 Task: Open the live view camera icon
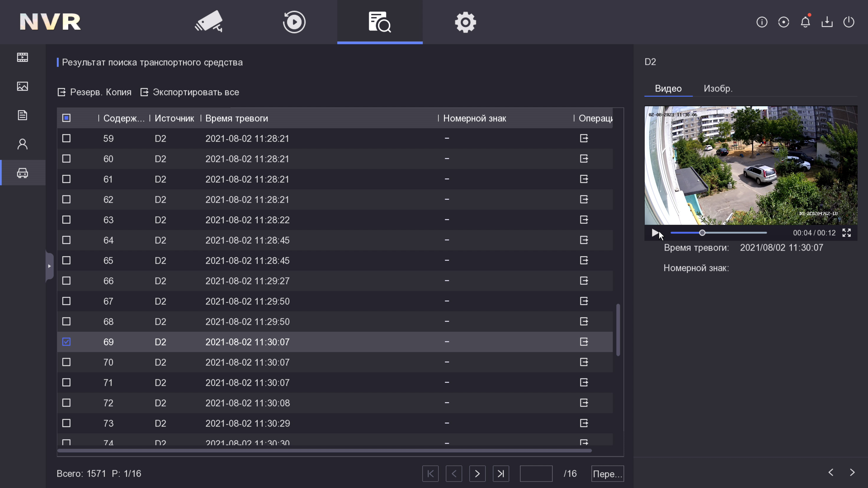[x=209, y=22]
